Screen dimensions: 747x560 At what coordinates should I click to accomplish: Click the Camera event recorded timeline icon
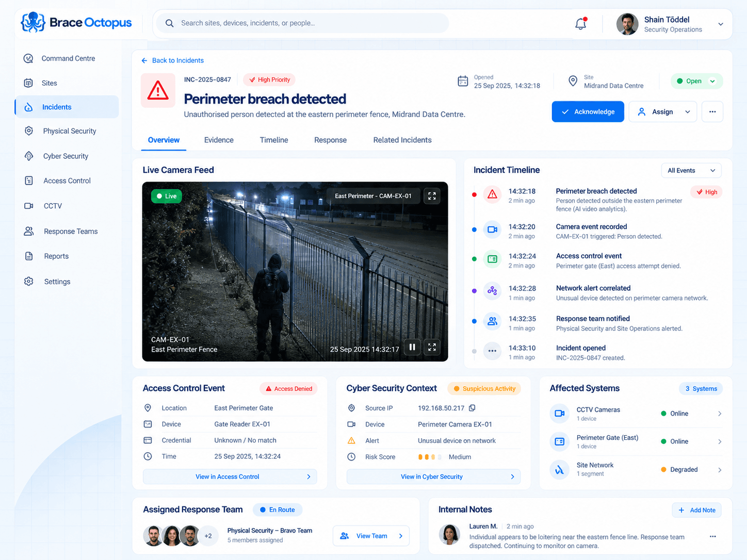pyautogui.click(x=492, y=229)
